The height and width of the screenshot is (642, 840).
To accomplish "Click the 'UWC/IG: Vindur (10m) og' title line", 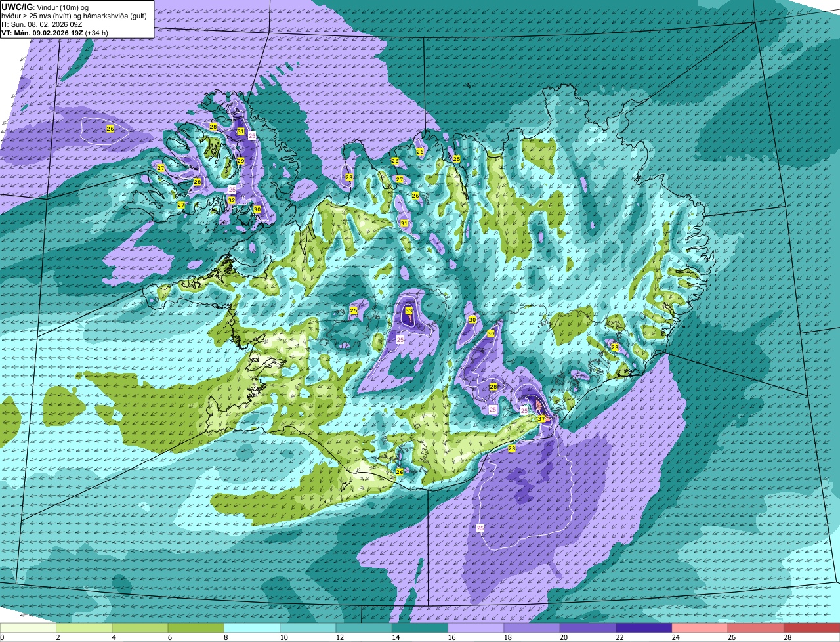I will (45, 7).
